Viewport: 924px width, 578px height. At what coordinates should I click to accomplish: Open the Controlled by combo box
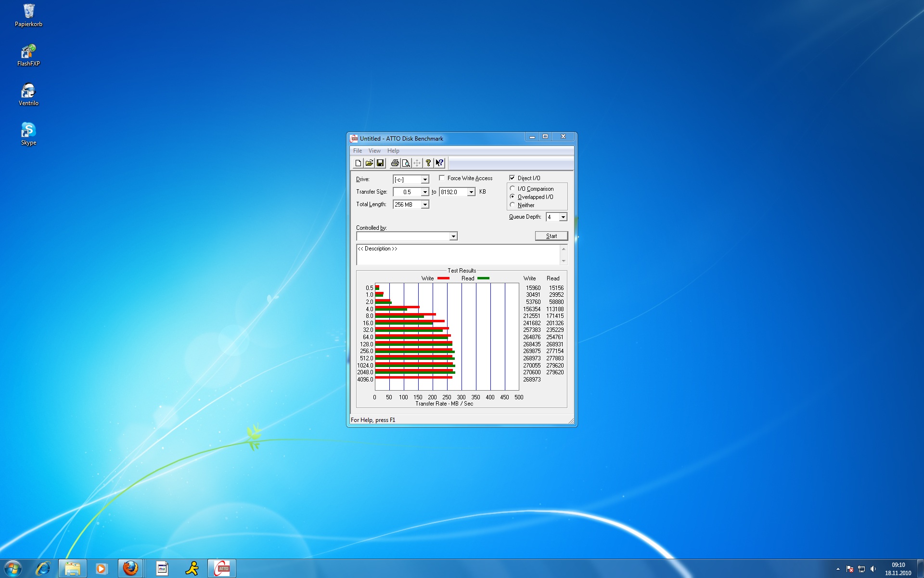[453, 236]
